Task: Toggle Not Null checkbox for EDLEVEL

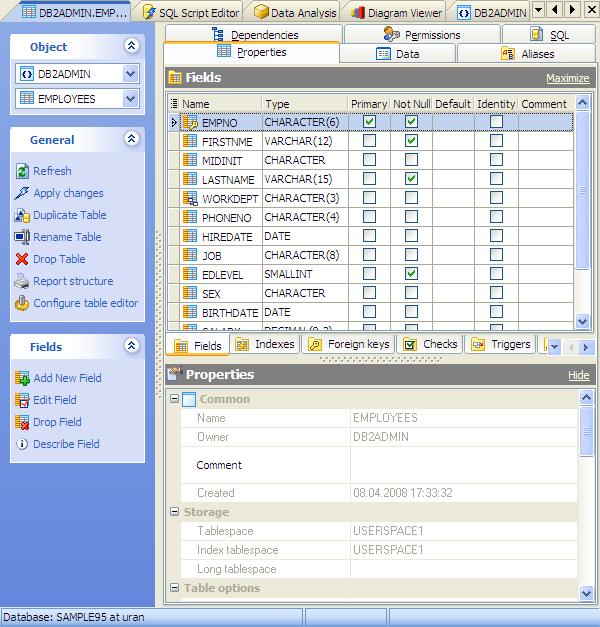Action: coord(411,274)
